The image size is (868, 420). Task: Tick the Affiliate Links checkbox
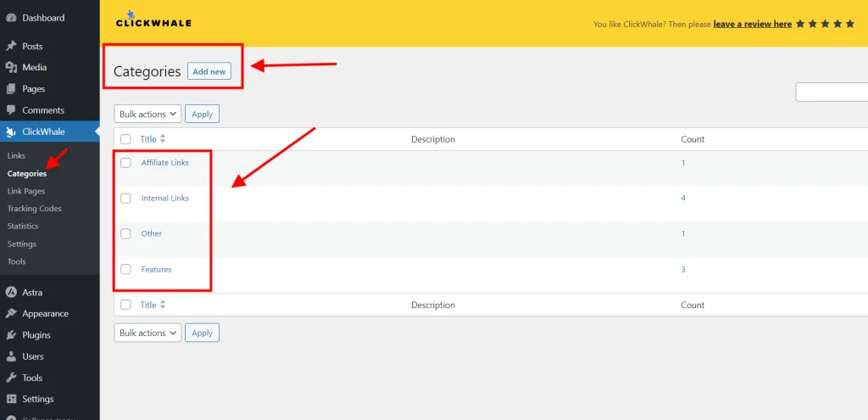(x=125, y=163)
